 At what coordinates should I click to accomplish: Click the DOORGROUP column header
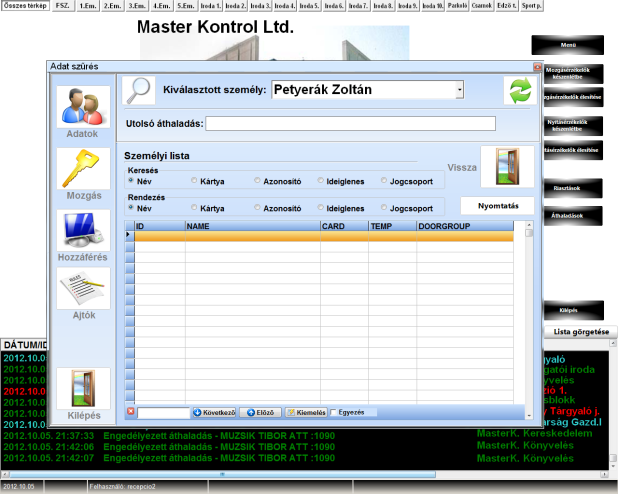(x=465, y=226)
